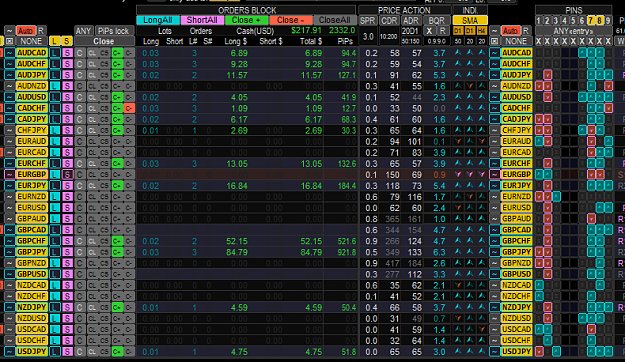Toggle pin number 9 in PINS header
Image resolution: width=625 pixels, height=362 pixels.
pyautogui.click(x=608, y=21)
